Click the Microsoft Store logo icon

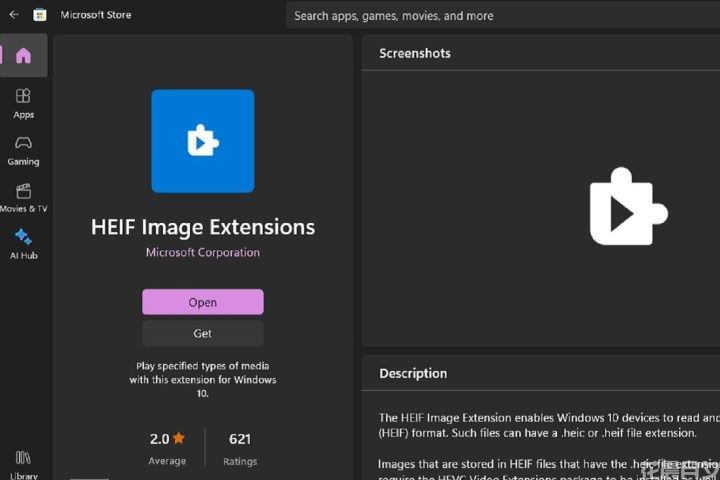pos(40,15)
